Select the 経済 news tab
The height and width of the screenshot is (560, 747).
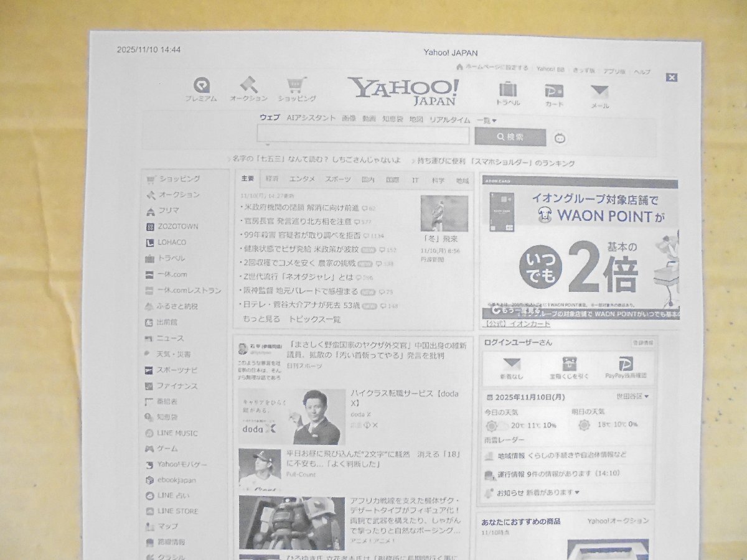click(272, 179)
